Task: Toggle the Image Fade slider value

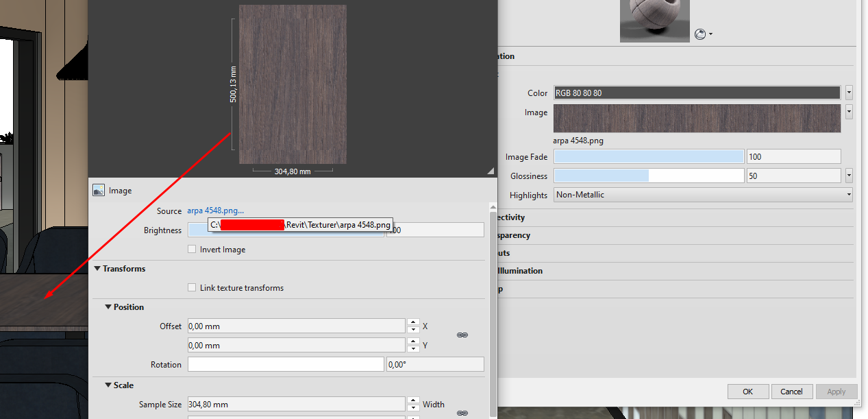Action: click(648, 156)
